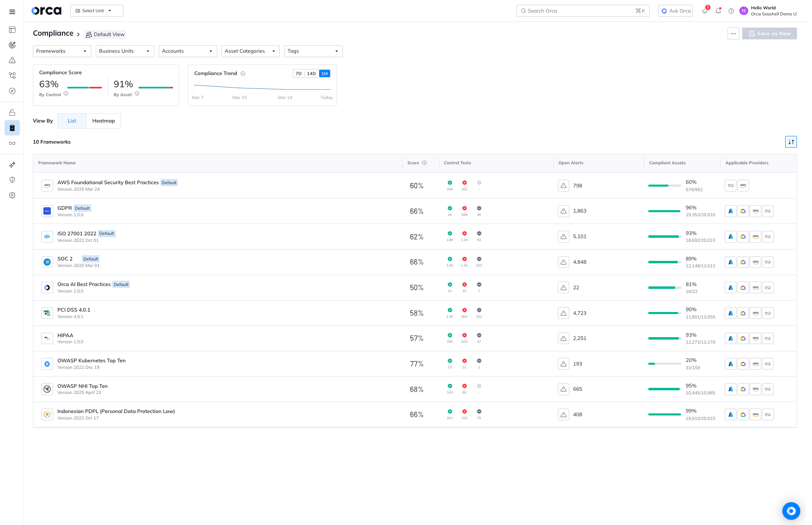Expand the Asset Categories filter
The width and height of the screenshot is (812, 525).
250,51
